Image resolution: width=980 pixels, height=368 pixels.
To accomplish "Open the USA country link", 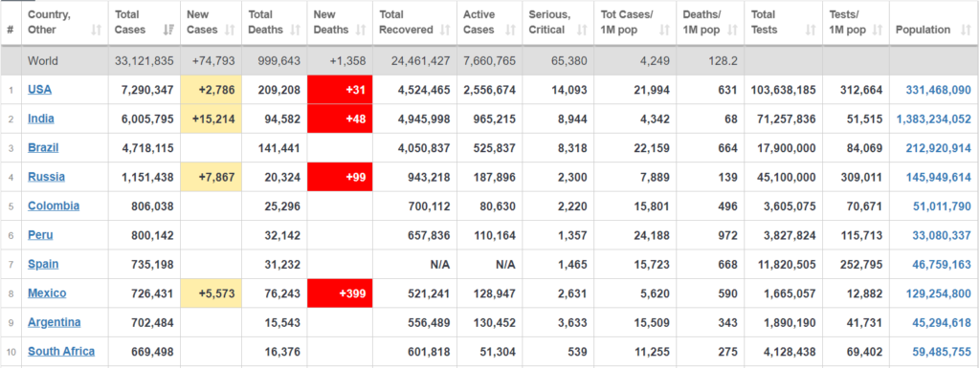I will 39,90.
